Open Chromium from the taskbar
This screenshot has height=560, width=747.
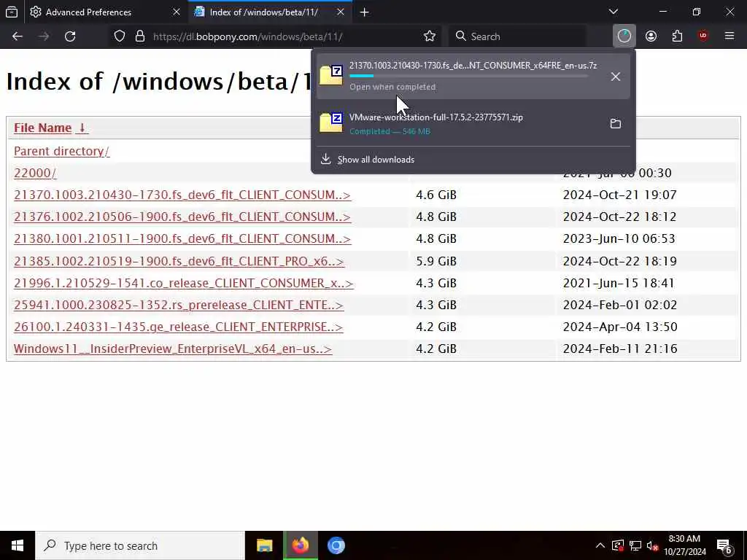click(x=336, y=545)
